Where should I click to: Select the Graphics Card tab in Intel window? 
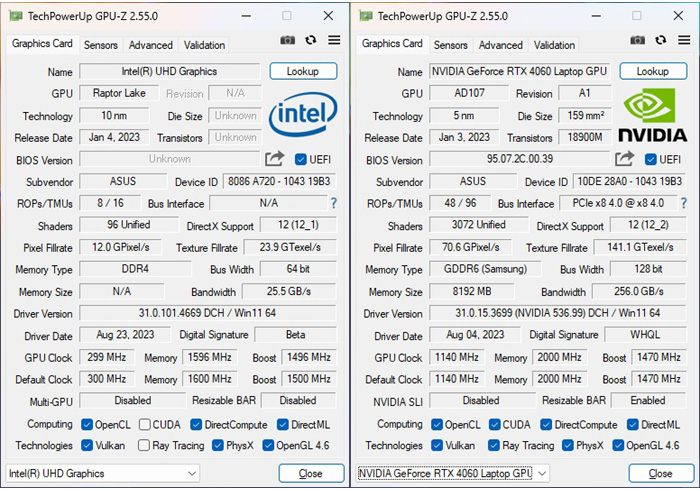click(x=42, y=44)
